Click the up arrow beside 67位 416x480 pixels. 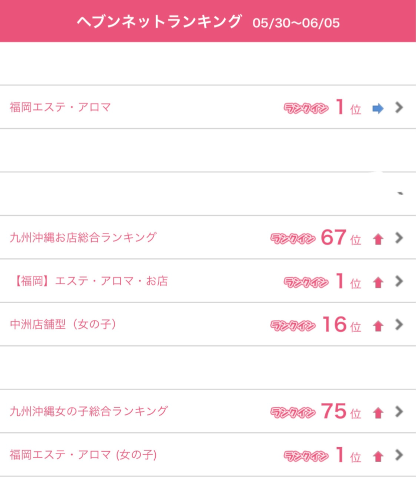[x=378, y=239]
